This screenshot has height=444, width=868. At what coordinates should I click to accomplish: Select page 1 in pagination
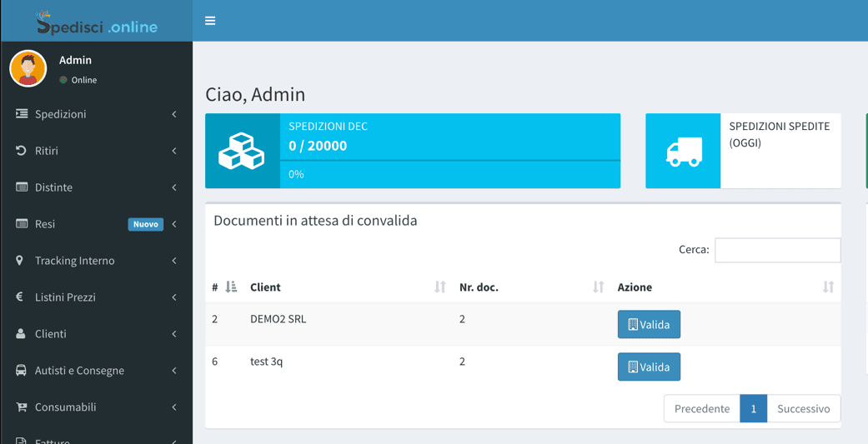click(x=754, y=409)
